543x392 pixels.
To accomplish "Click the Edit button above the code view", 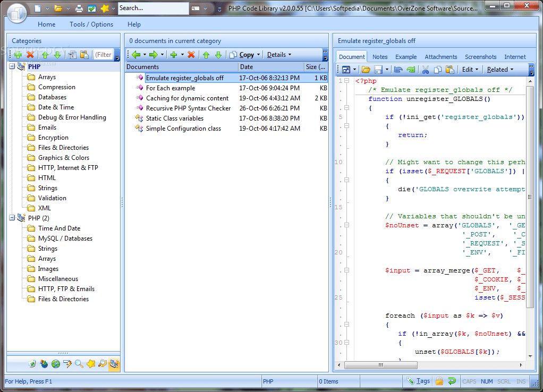I will 469,69.
